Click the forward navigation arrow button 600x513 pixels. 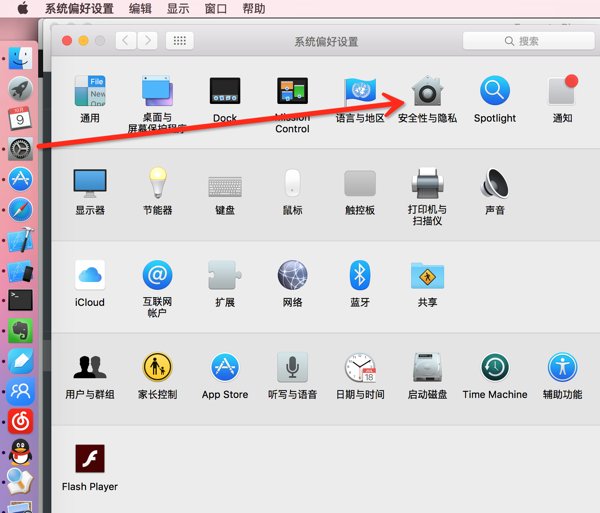click(147, 41)
